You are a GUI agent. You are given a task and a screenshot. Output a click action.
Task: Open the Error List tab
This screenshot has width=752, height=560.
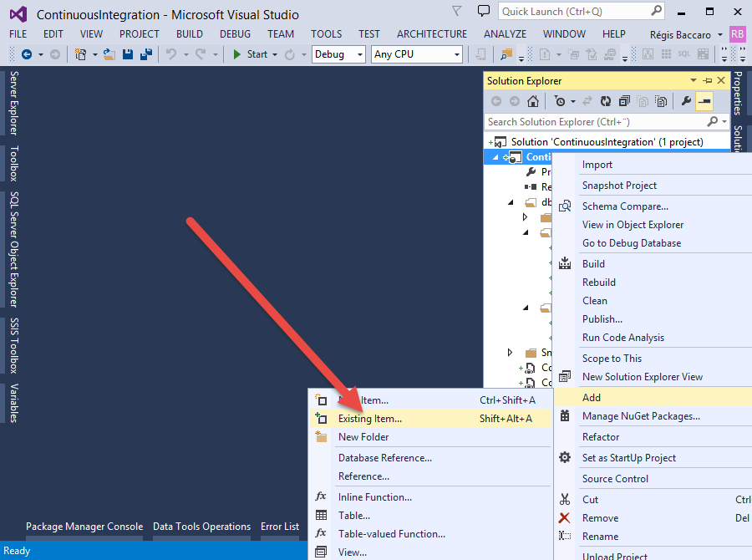point(280,527)
